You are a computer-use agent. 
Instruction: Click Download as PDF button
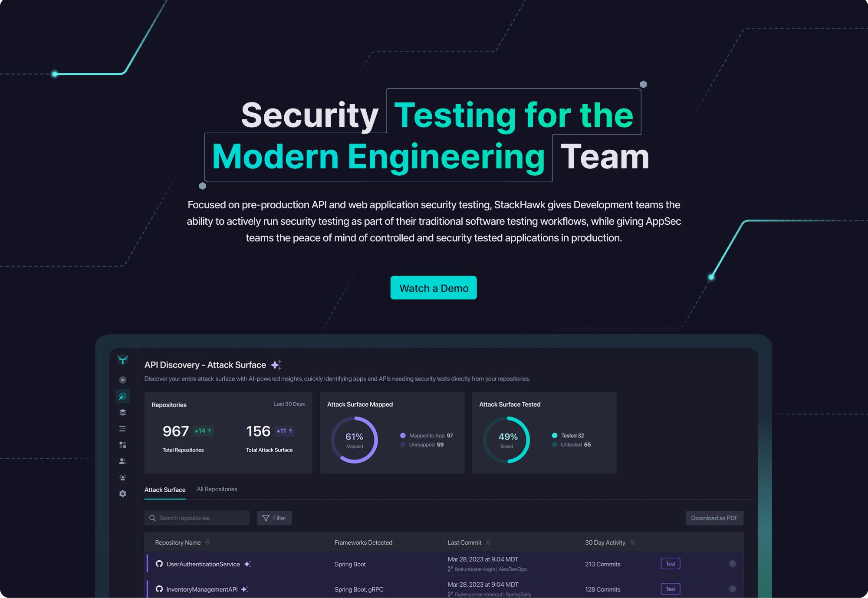[714, 518]
